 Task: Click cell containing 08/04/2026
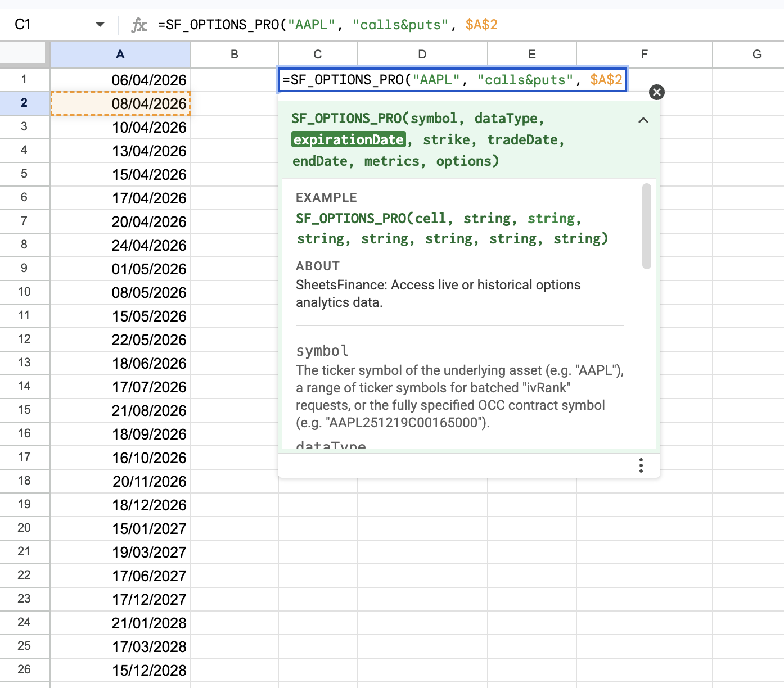[120, 103]
